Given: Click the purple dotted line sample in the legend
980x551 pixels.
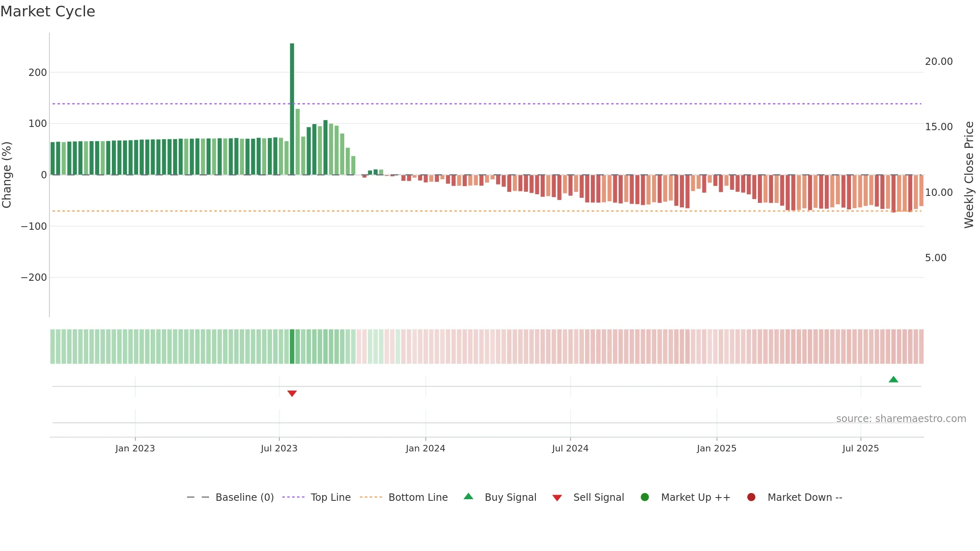Looking at the screenshot, I should (x=293, y=497).
